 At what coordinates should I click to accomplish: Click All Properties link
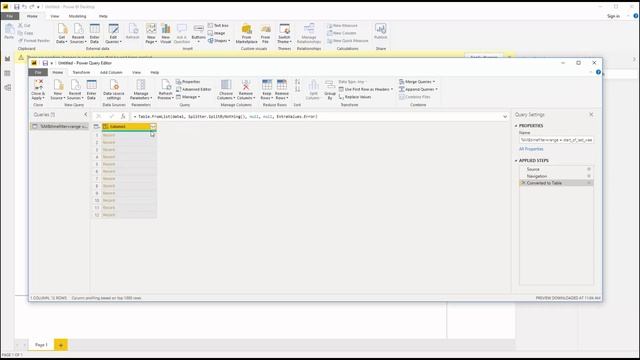(531, 149)
